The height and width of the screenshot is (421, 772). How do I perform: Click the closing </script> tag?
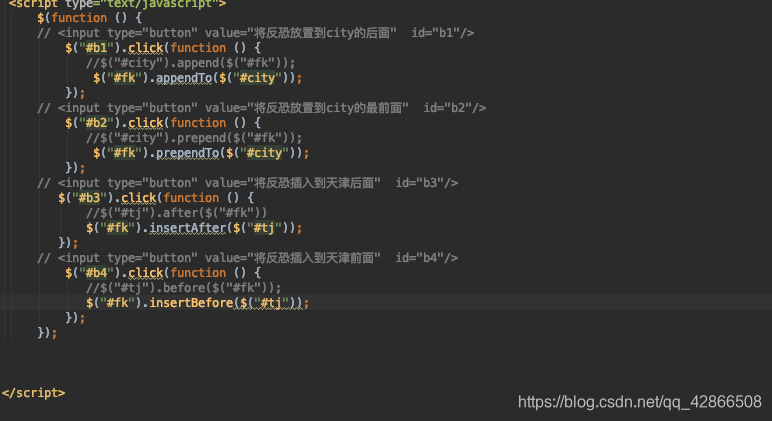pos(33,393)
